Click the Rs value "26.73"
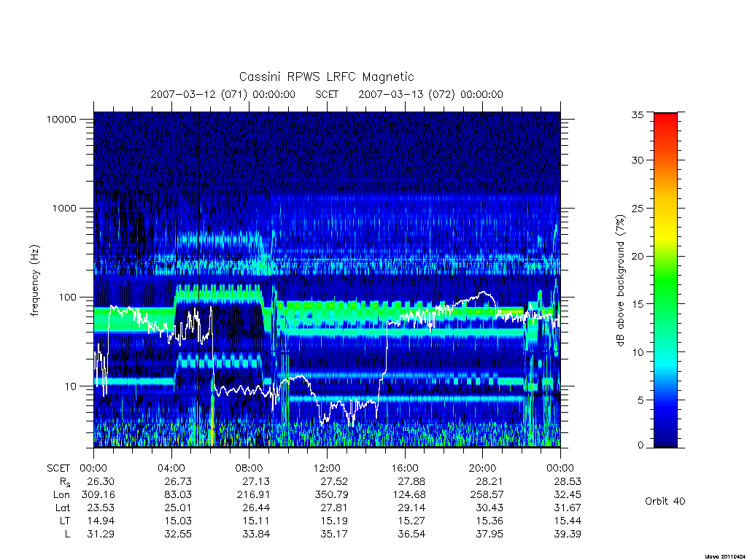 [x=178, y=481]
